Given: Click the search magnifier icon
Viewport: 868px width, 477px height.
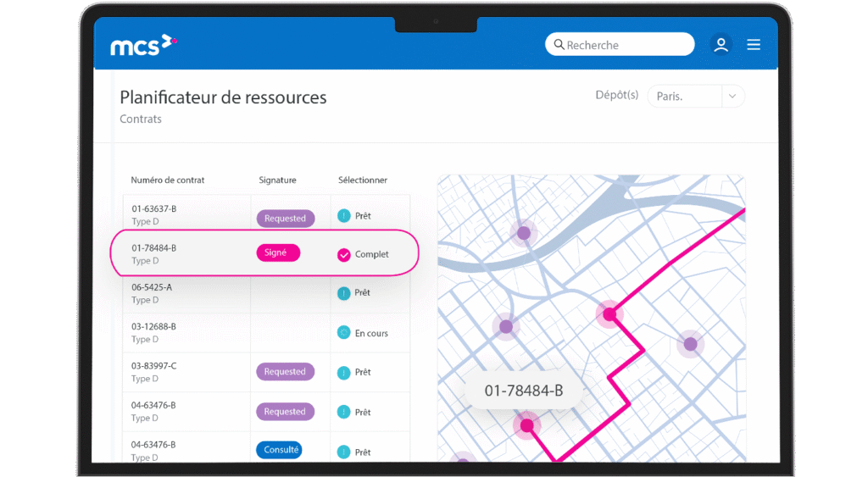Looking at the screenshot, I should click(x=559, y=44).
